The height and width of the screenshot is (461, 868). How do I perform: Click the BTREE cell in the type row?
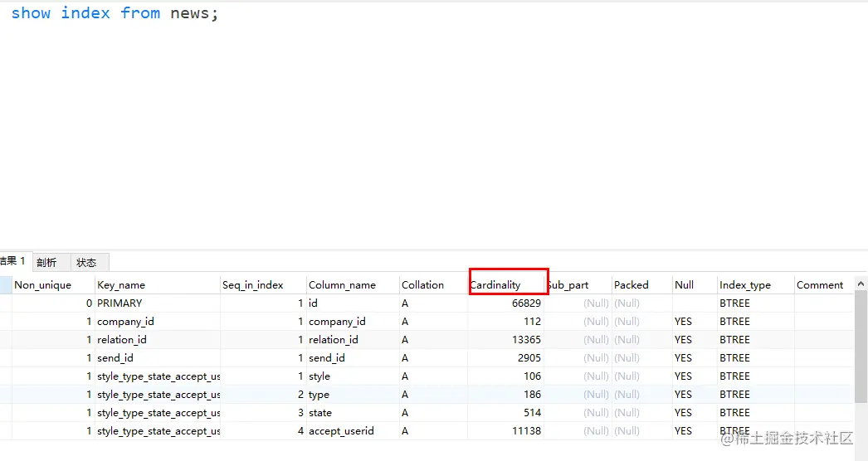click(756, 395)
